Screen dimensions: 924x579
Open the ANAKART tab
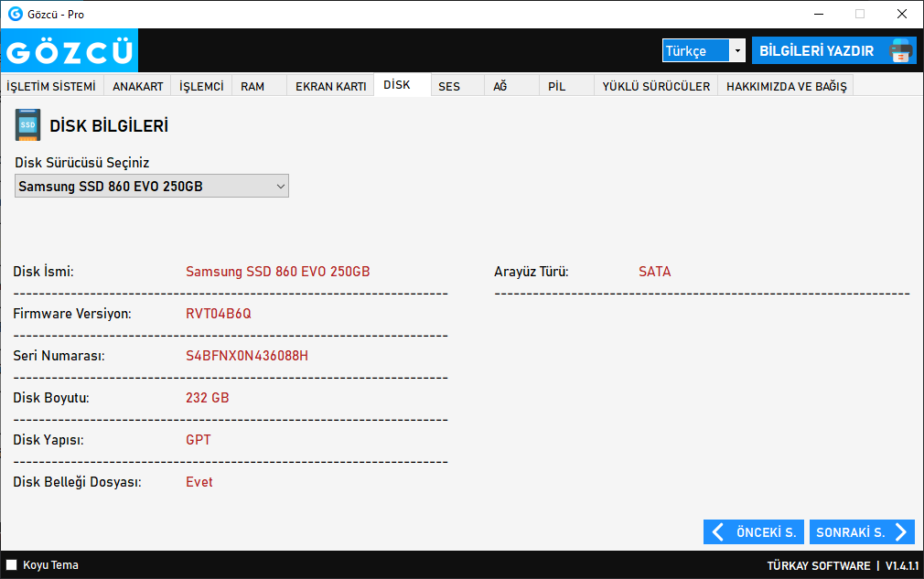[138, 86]
